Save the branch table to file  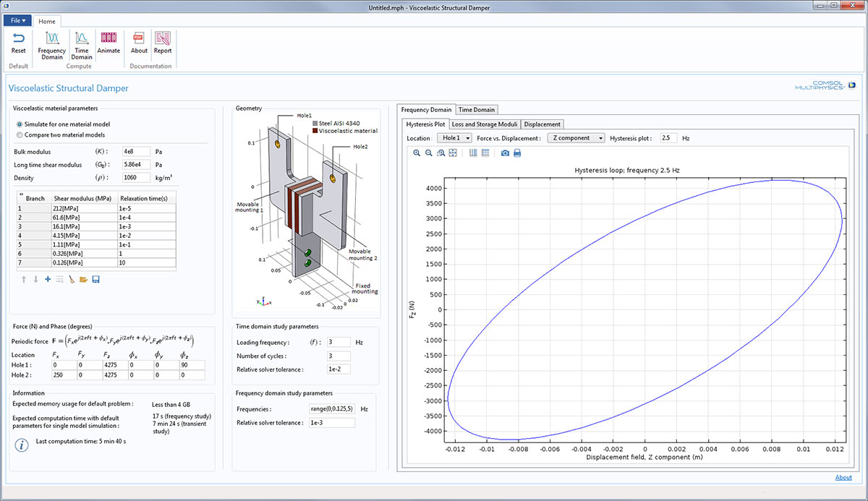[95, 279]
